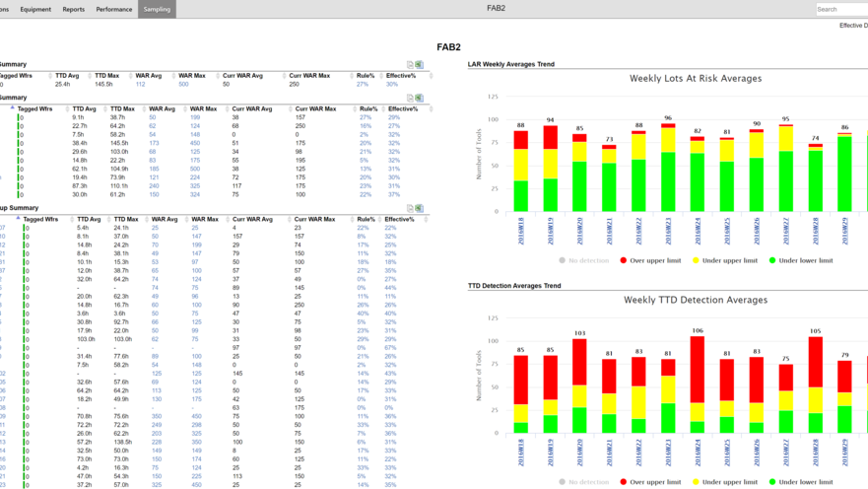868x489 pixels.
Task: Click the 2016W24 TTD bar totaling 106
Action: tap(698, 384)
